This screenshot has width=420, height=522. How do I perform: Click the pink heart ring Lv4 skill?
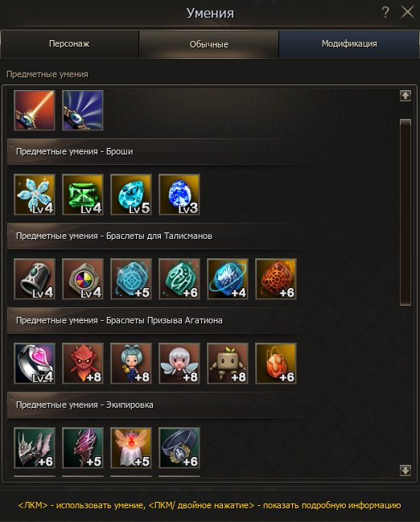pos(35,364)
